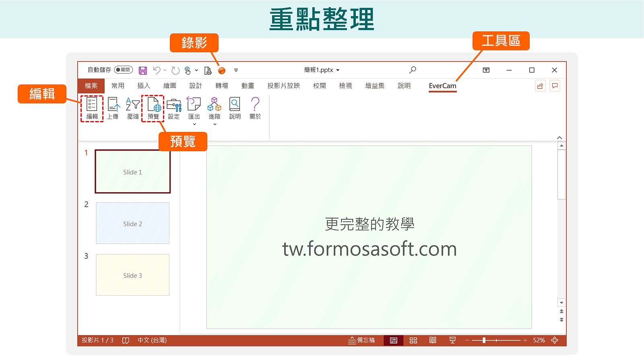The width and height of the screenshot is (644, 362).
Task: Switch to slide sorter view
Action: pyautogui.click(x=413, y=340)
